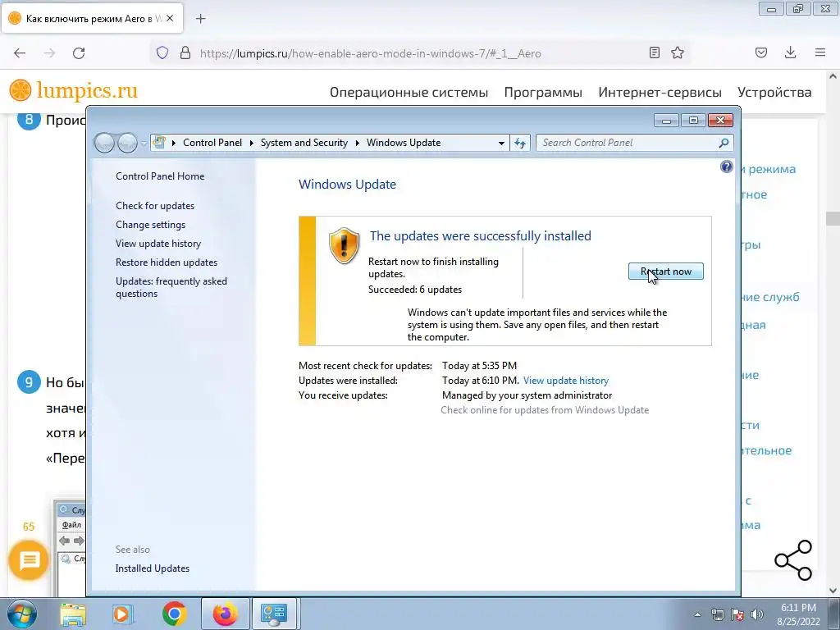The image size is (840, 630).
Task: Expand arrow after System and Security breadcrumb
Action: point(358,143)
